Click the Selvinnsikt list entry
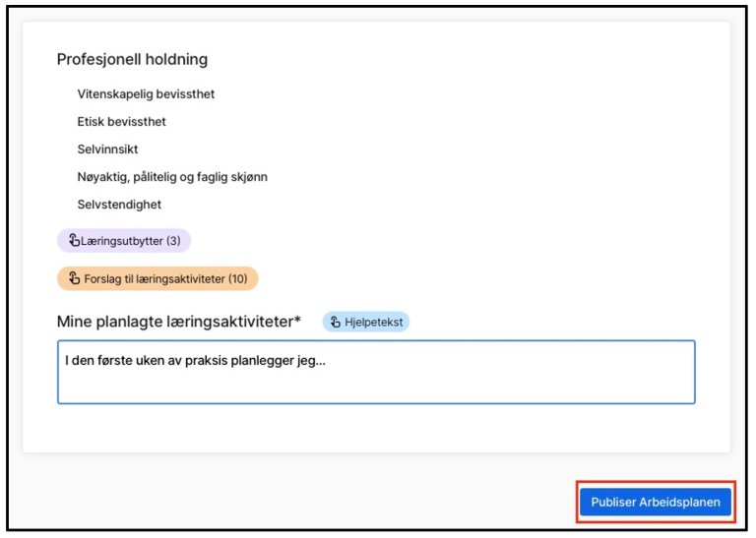Screen dimensions: 756x538 point(107,149)
